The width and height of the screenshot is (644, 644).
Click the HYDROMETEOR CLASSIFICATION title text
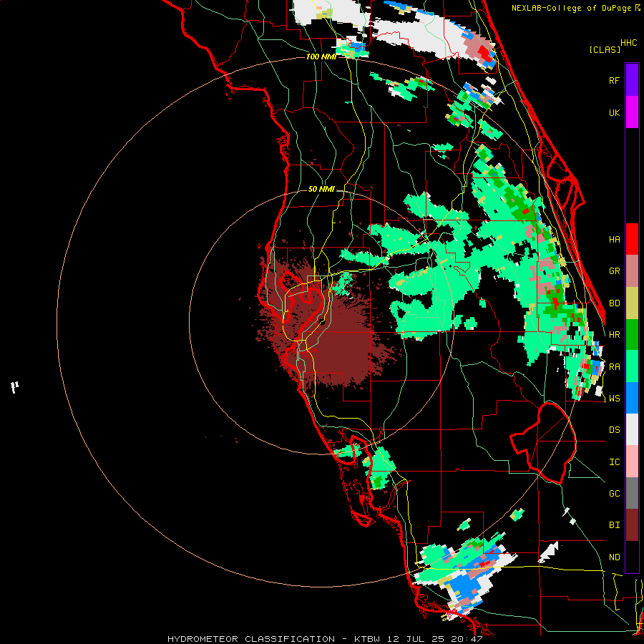pyautogui.click(x=251, y=639)
